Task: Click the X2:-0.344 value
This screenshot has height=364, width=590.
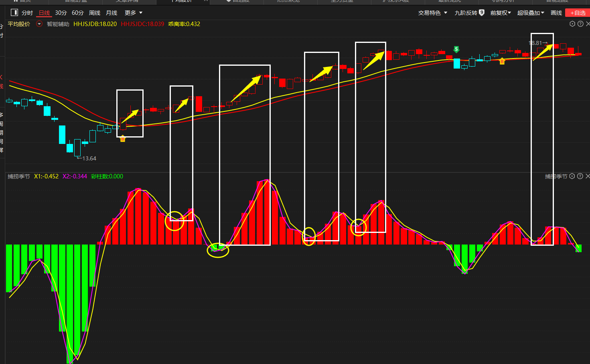Action: pos(75,176)
